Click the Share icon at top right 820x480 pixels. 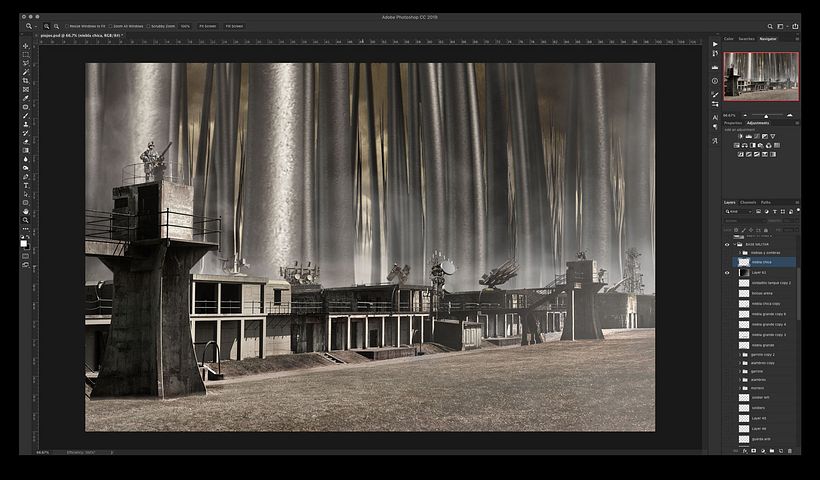[x=795, y=26]
